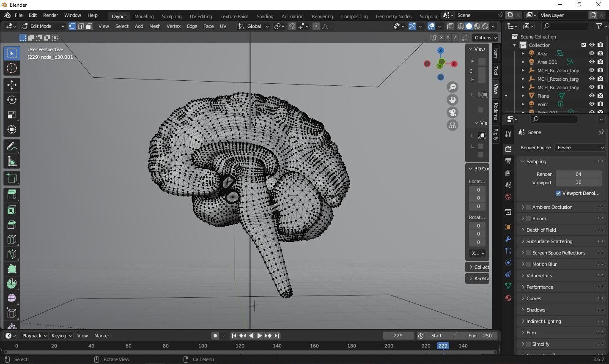The image size is (609, 364).
Task: Open the Rigify sidebar tab
Action: pos(496,135)
